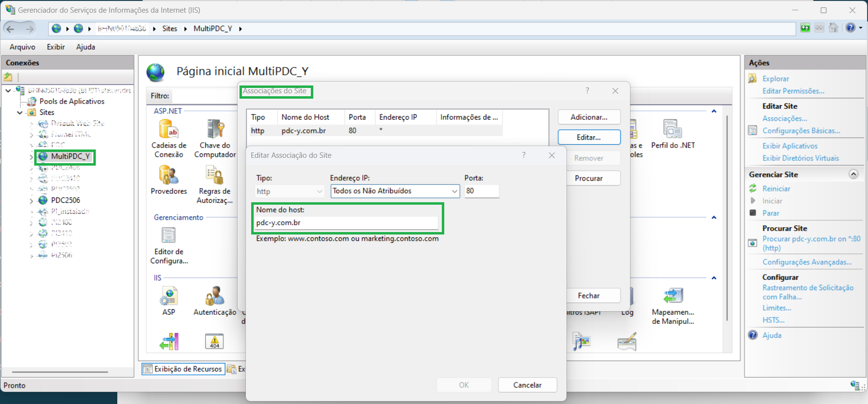
Task: Click the Home icon in the top toolbar
Action: (x=834, y=28)
